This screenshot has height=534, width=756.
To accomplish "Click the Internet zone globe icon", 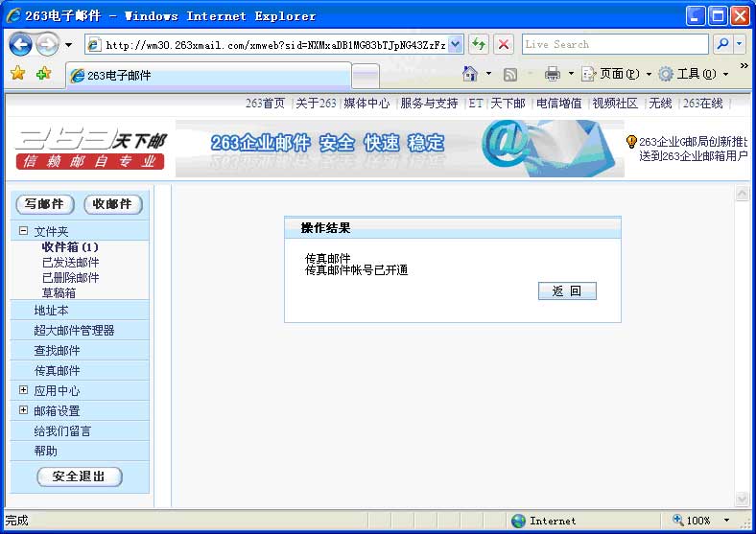I will click(x=518, y=521).
